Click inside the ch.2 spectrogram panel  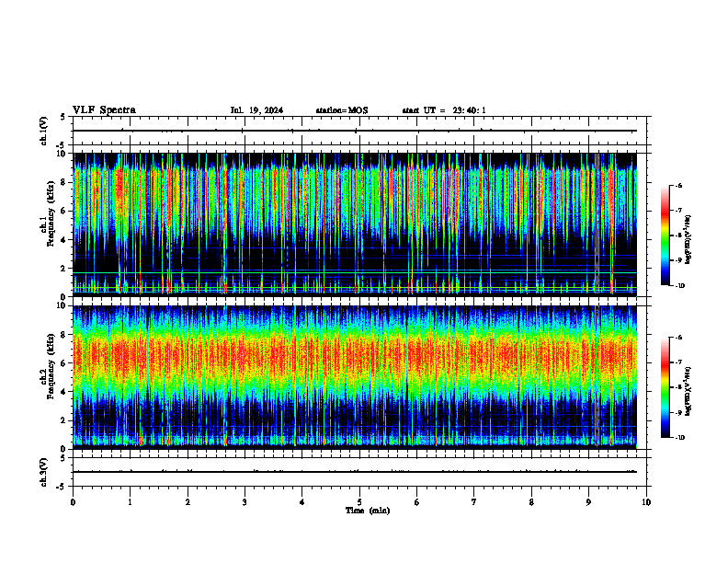[355, 377]
